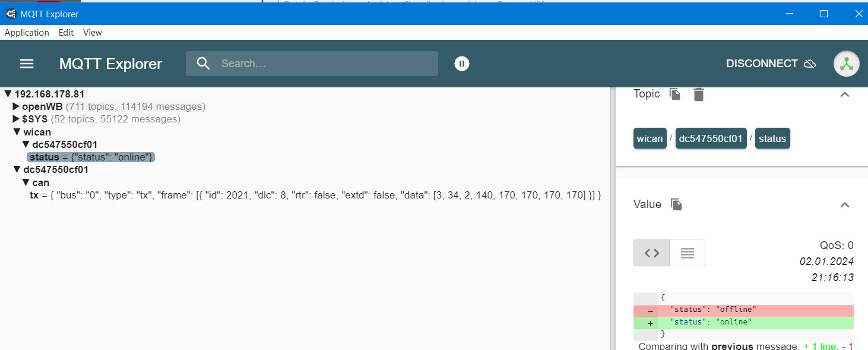Collapse the Topic panel section
Viewport: 868px width, 350px height.
pyautogui.click(x=845, y=94)
